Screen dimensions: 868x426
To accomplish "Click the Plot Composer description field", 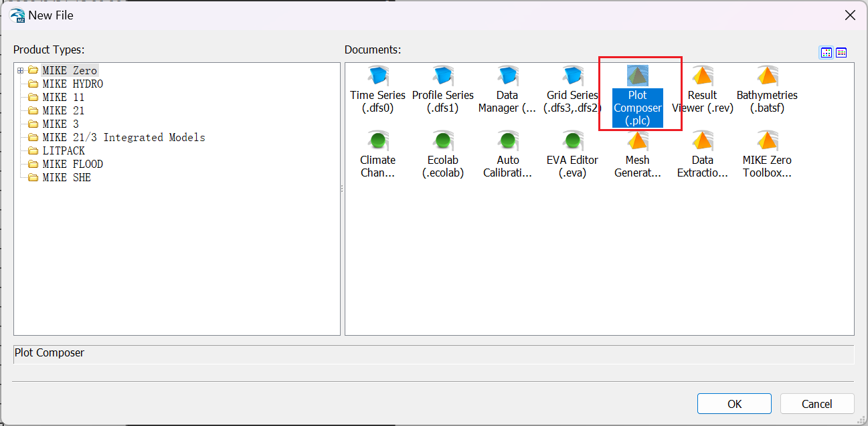I will [434, 354].
